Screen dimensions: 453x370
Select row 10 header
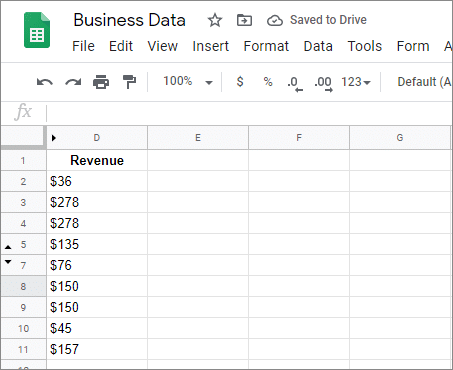click(23, 328)
